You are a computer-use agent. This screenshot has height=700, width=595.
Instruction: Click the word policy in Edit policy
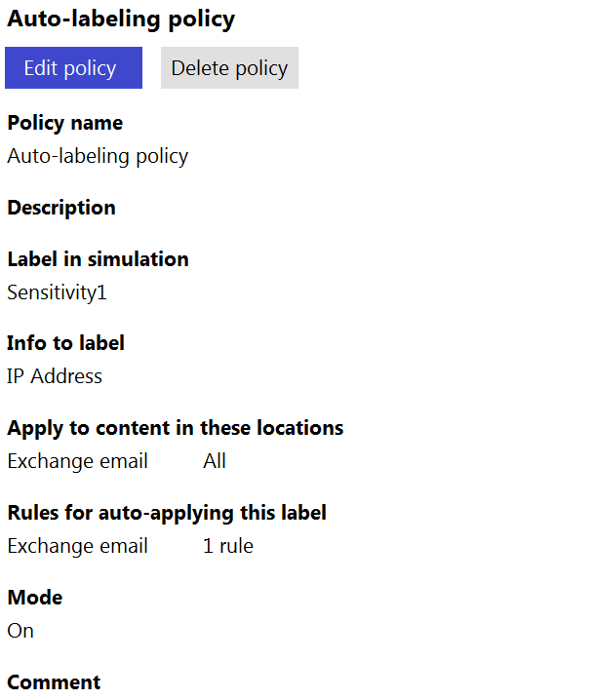pos(90,69)
